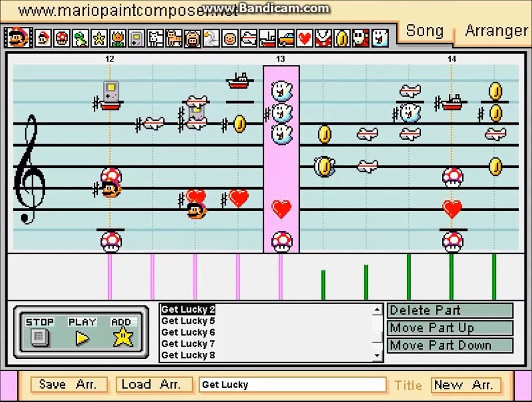
Task: Click the parts list scroll-down arrow
Action: click(x=377, y=356)
